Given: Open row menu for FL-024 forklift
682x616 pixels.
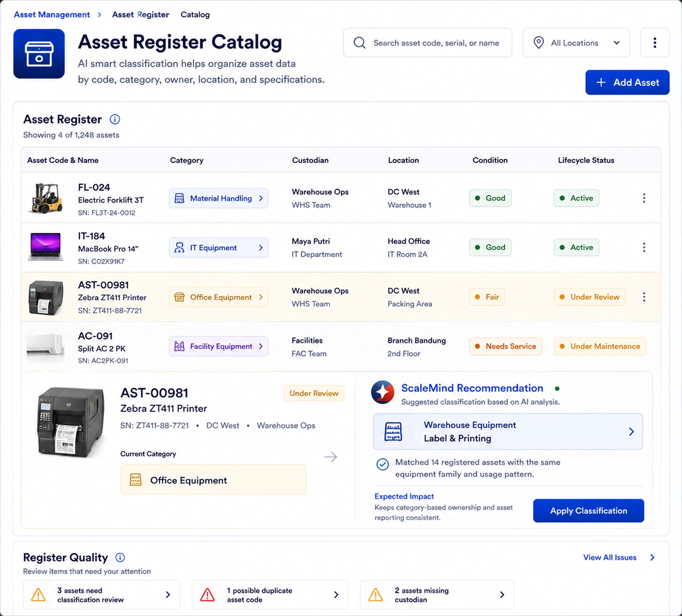Looking at the screenshot, I should tap(644, 198).
